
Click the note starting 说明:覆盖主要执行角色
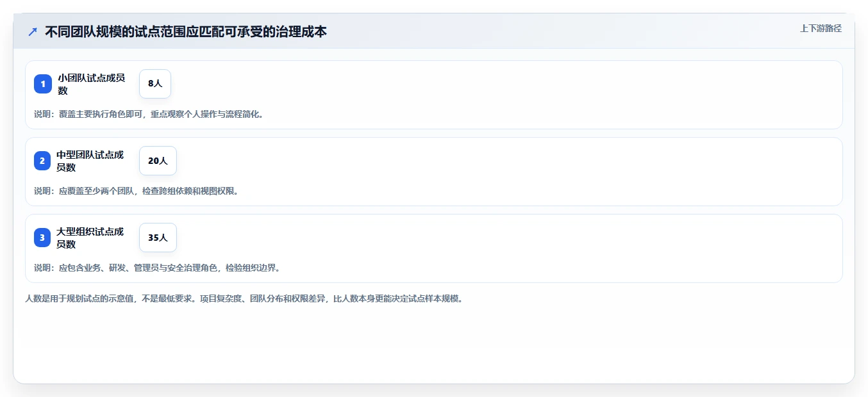coord(149,114)
